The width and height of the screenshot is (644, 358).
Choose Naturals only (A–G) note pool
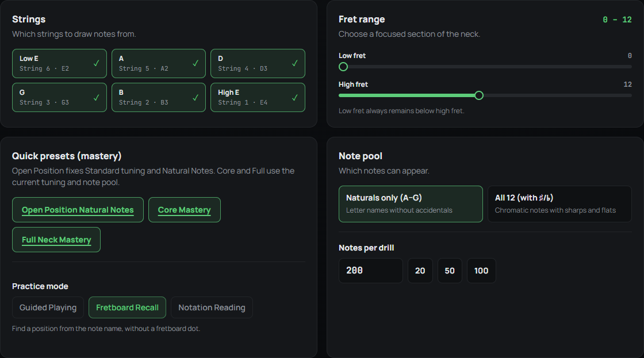411,204
